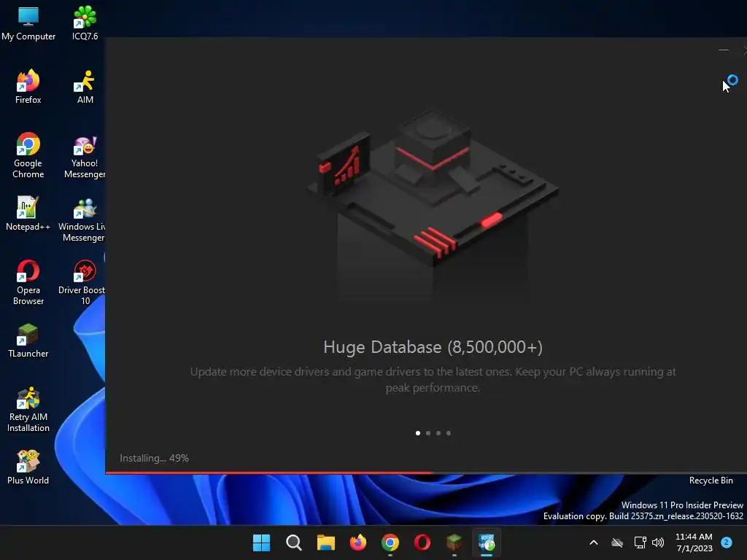Switch to Chrome in taskbar
747x560 pixels.
click(x=390, y=542)
